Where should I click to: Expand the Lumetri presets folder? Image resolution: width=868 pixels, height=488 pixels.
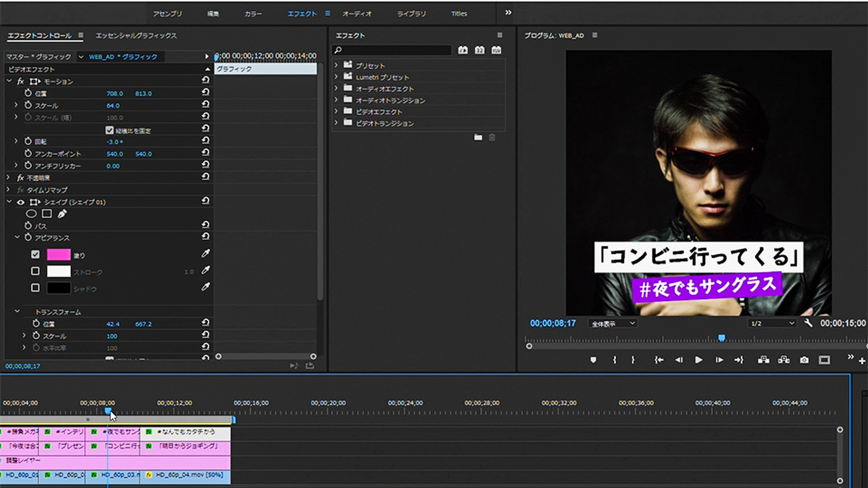[x=336, y=77]
